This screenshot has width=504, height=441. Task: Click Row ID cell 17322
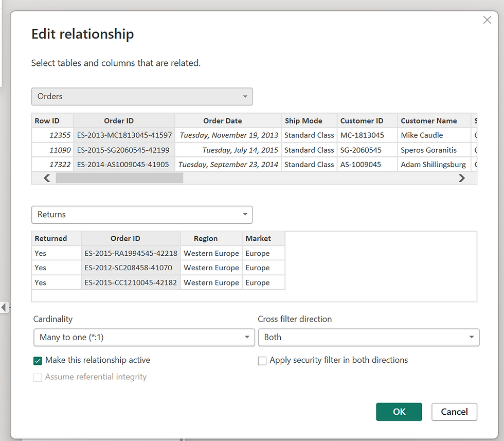click(x=52, y=165)
